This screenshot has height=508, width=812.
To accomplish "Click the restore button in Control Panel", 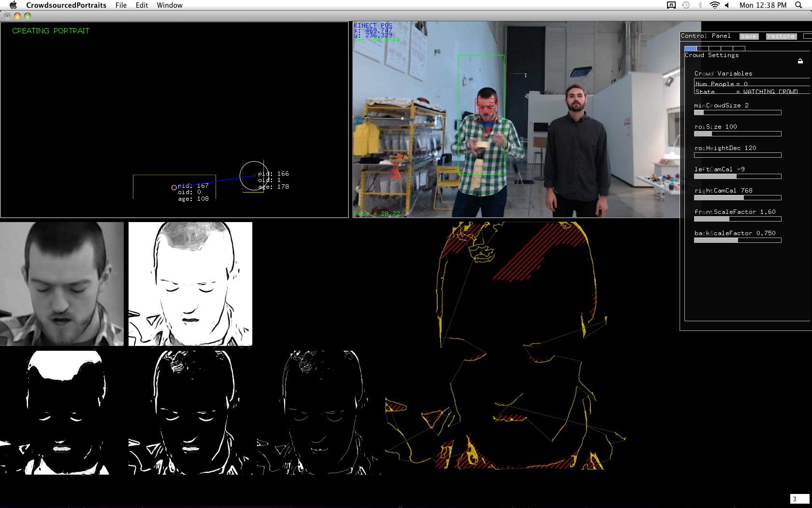I will [781, 36].
